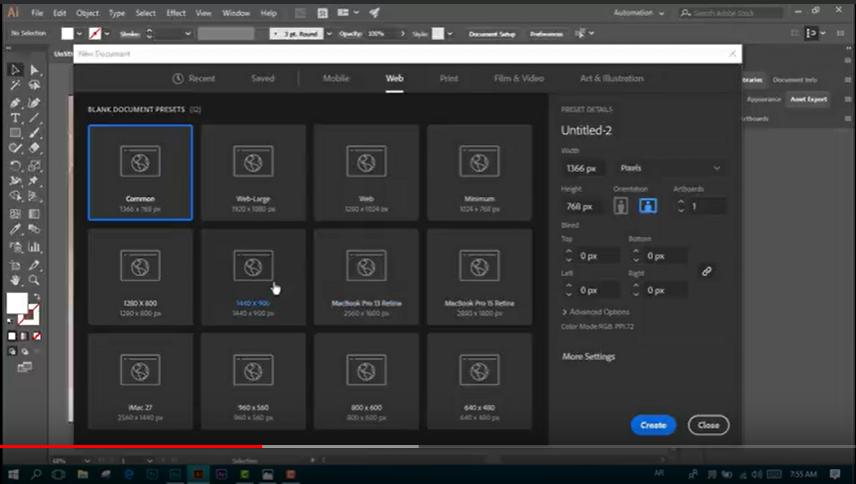
Task: Select the Lasso tool
Action: click(x=34, y=85)
